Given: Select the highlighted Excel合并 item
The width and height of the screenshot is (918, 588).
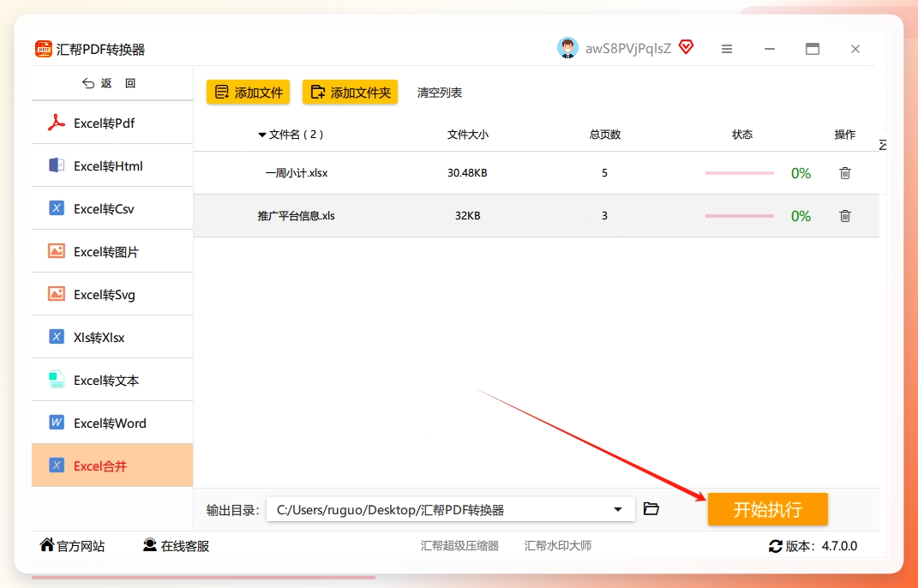Looking at the screenshot, I should coord(112,465).
